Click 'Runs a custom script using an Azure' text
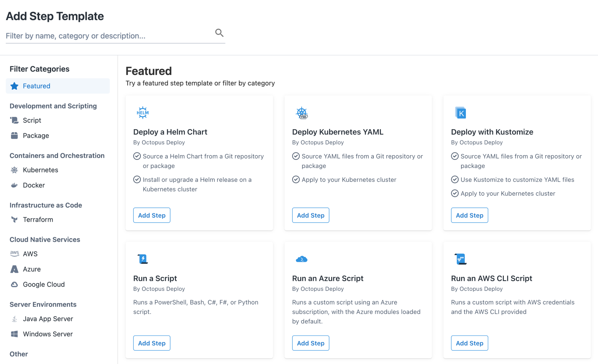The height and width of the screenshot is (364, 598). 356,312
